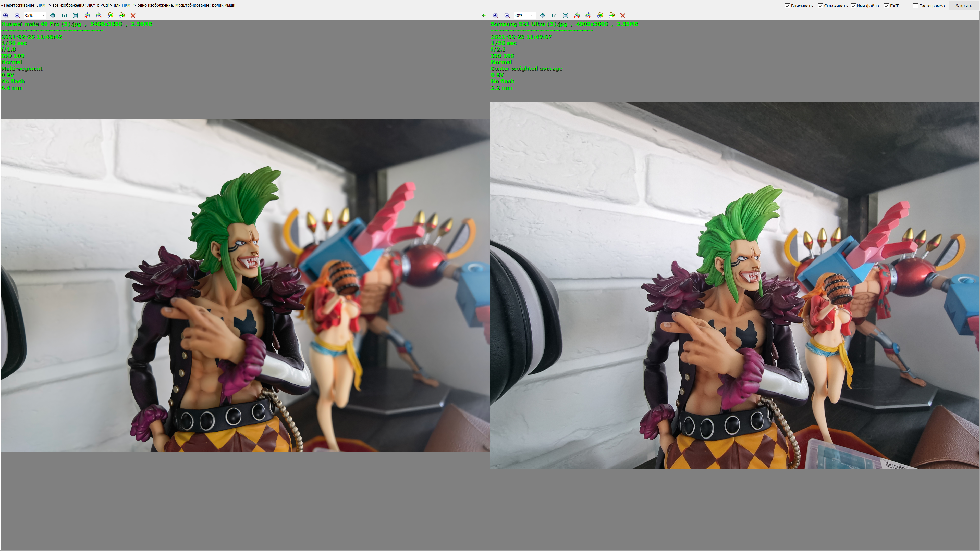Click the Samsung S21 Ultra photo
The image size is (980, 551).
point(735,285)
